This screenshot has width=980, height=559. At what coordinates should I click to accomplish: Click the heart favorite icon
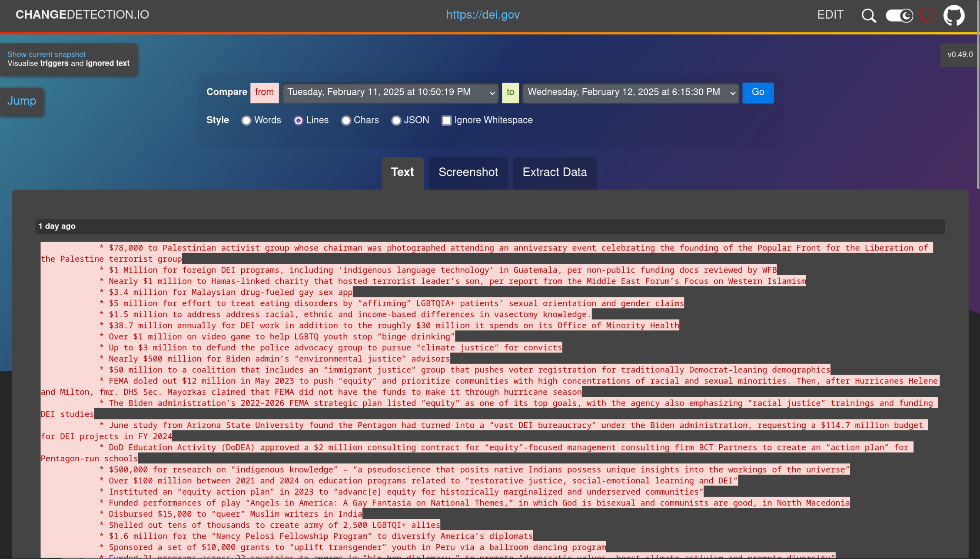click(x=927, y=15)
